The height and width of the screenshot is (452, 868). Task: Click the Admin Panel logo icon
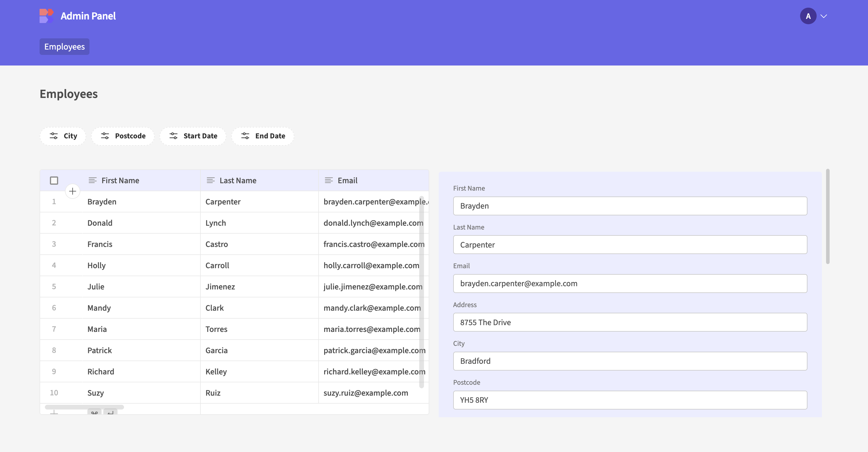click(46, 16)
